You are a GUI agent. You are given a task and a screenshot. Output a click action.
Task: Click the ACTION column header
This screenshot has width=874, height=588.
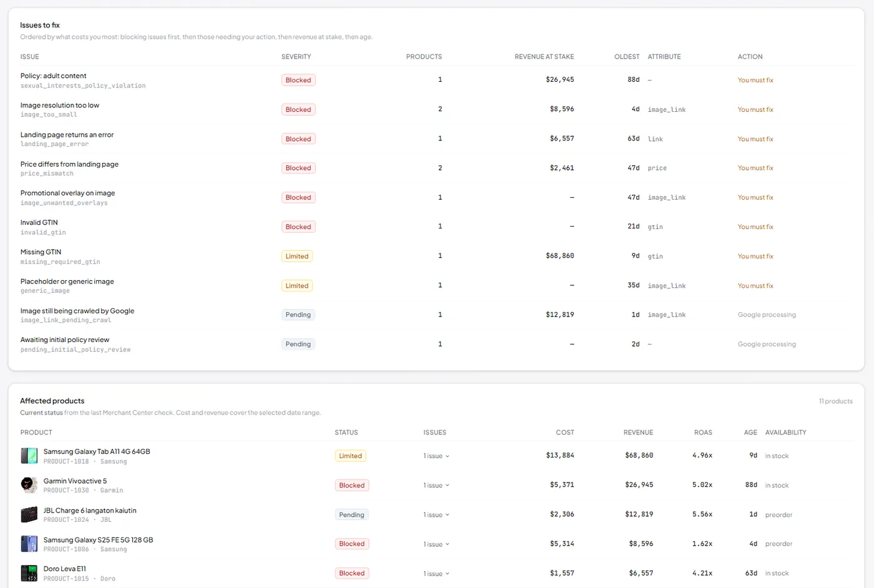point(750,57)
